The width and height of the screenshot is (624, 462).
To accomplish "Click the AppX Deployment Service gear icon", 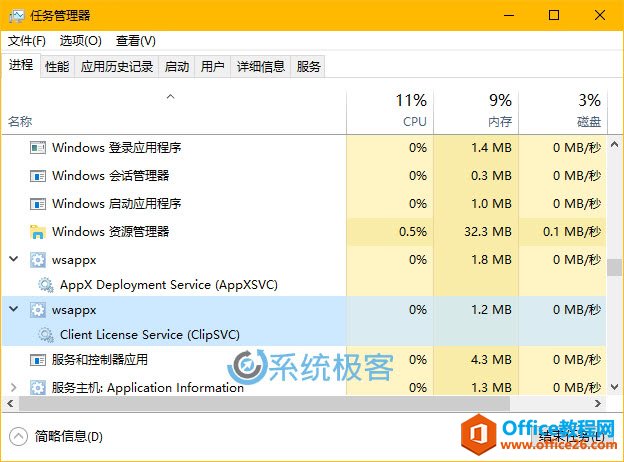I will [46, 285].
